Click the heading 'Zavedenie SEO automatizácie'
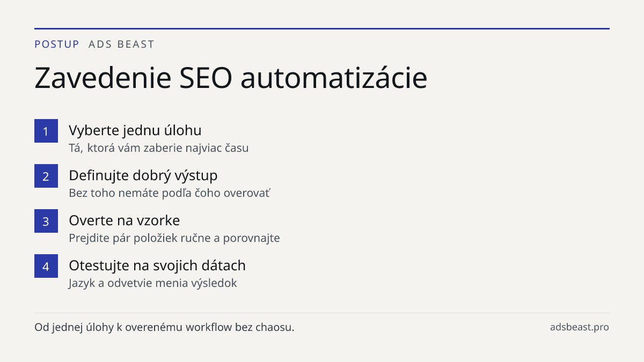 coord(231,78)
